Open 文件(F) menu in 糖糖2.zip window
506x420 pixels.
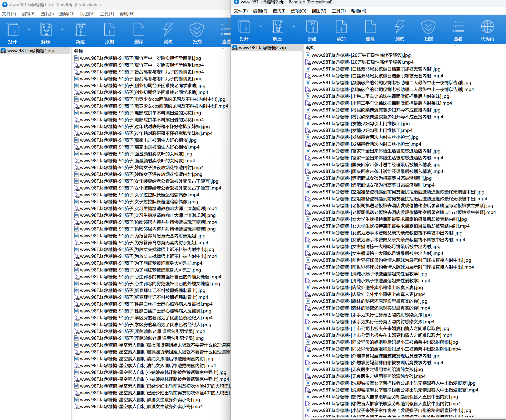pyautogui.click(x=241, y=11)
